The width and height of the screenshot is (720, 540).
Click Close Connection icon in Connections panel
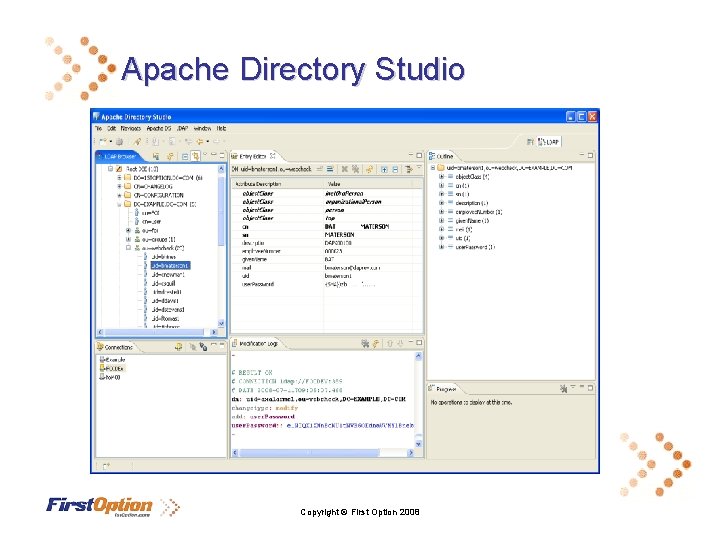pos(203,347)
